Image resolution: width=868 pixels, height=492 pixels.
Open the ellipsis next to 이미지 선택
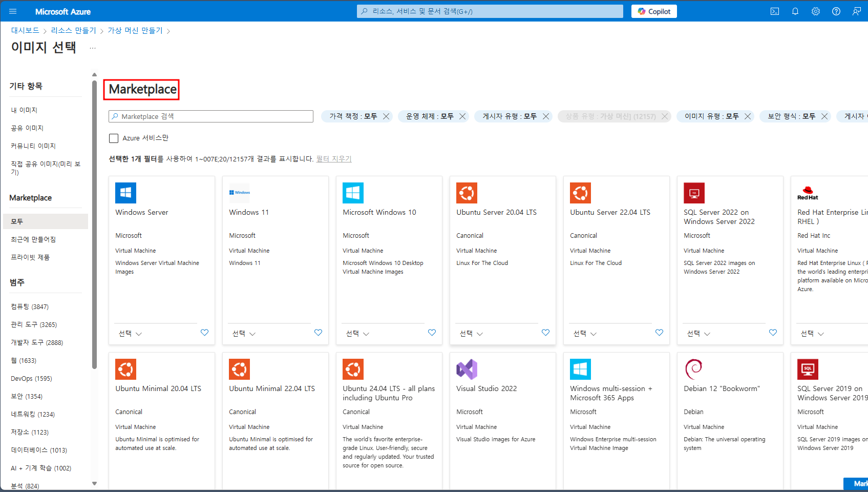(93, 48)
